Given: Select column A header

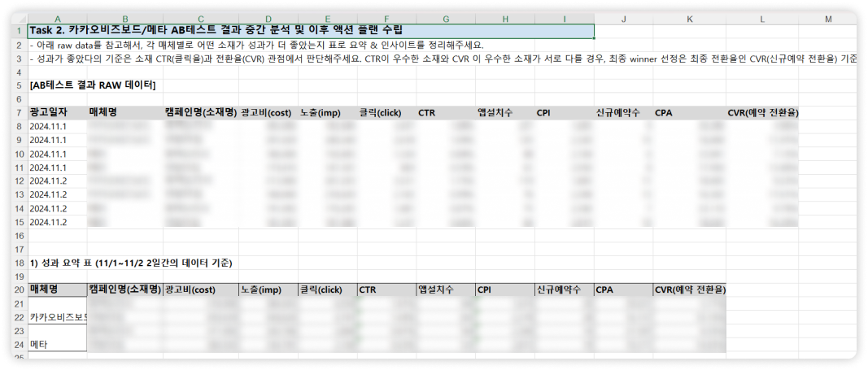Looking at the screenshot, I should pos(56,18).
